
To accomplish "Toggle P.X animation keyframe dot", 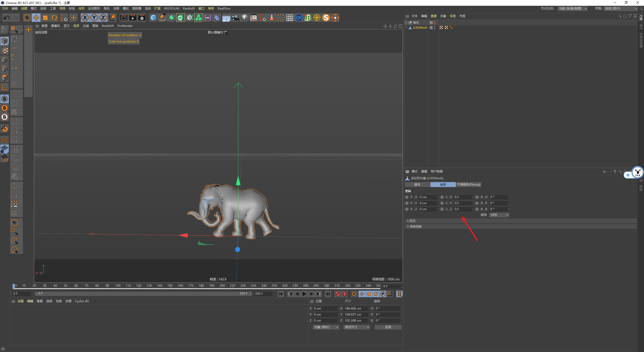I will click(407, 197).
